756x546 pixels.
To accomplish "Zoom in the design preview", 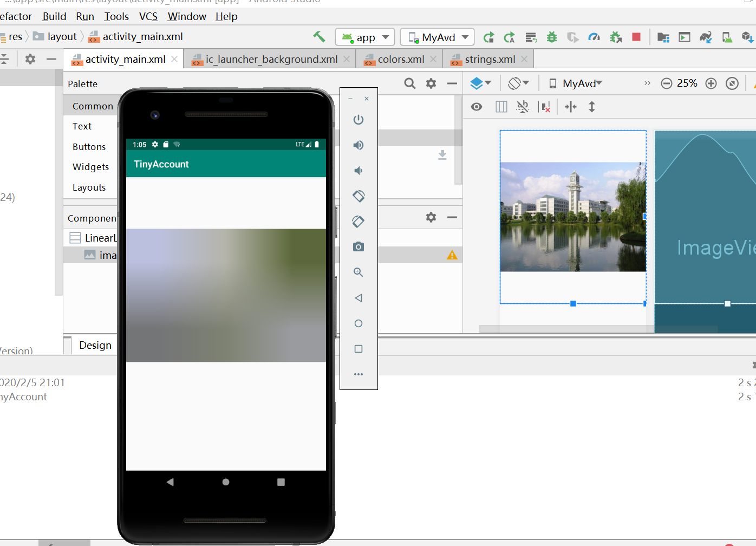I will tap(711, 83).
